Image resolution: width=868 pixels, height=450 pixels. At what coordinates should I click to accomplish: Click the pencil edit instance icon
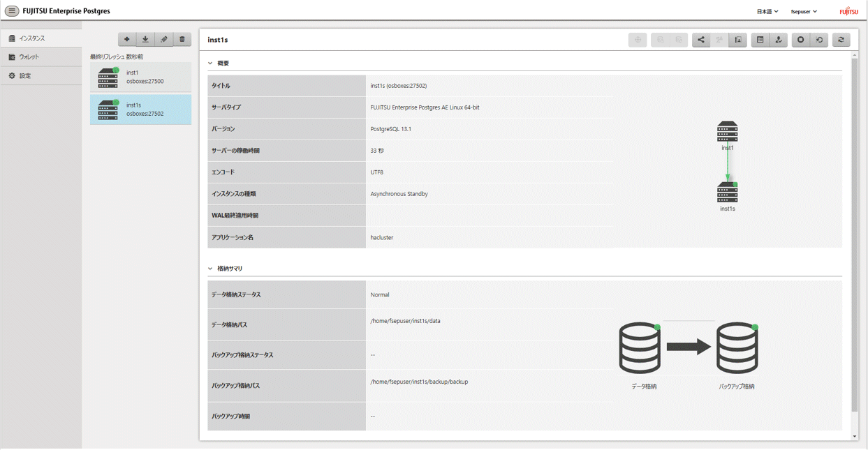click(164, 39)
